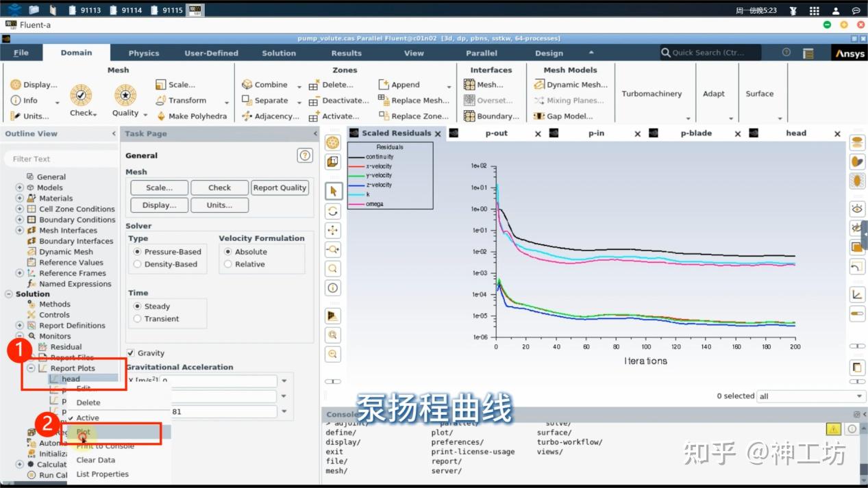Open Mesh interfaces icon
This screenshot has width=868, height=488.
469,85
